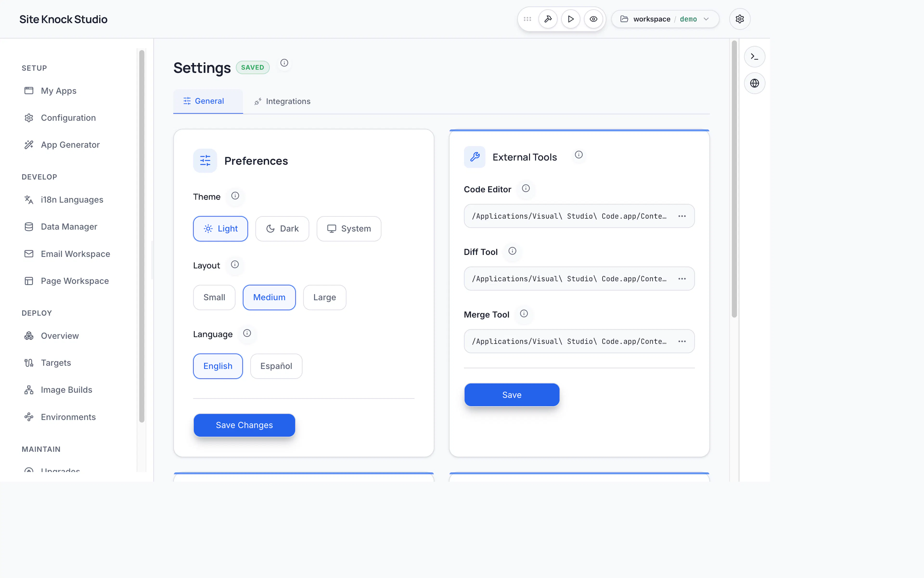Select the System theme
The width and height of the screenshot is (924, 578).
click(x=349, y=229)
